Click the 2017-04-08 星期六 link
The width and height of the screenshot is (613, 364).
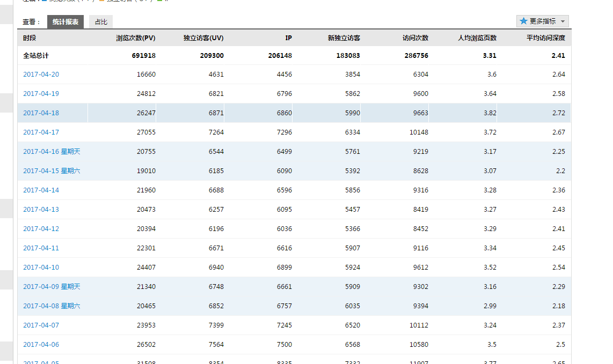(x=52, y=306)
